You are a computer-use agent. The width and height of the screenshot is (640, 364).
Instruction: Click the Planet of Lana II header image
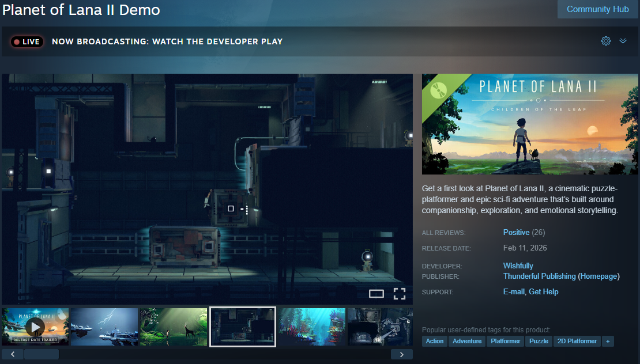530,124
